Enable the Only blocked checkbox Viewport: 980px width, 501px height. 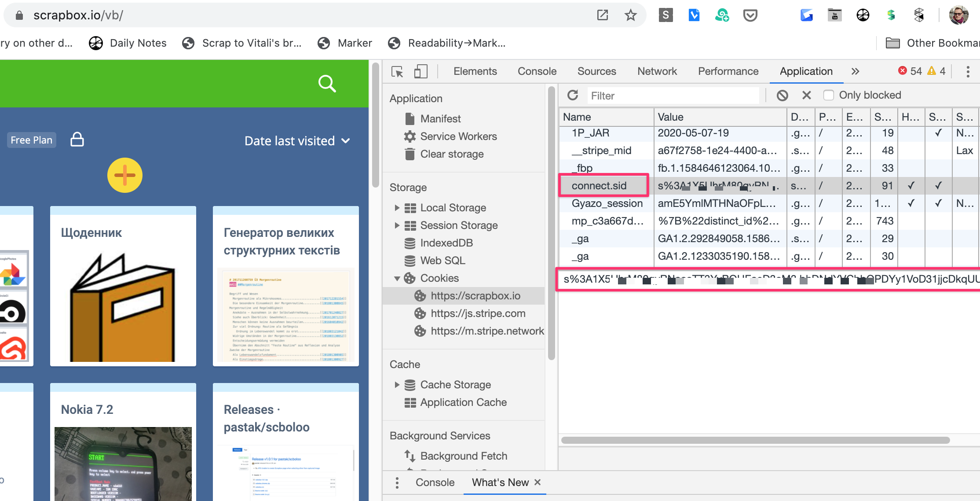828,95
